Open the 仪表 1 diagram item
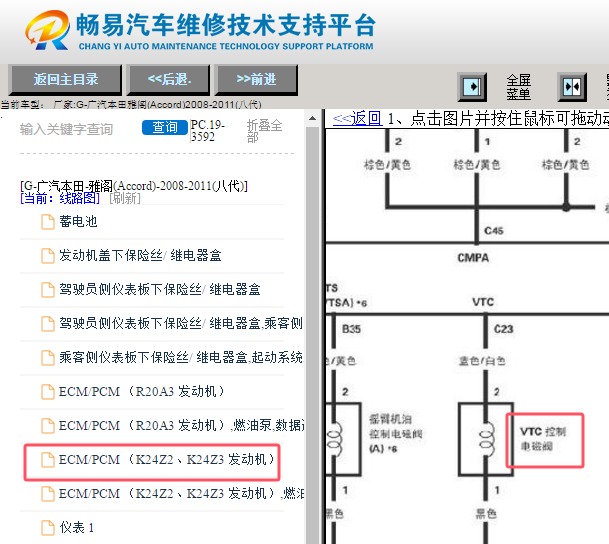This screenshot has height=544, width=609. pos(77,527)
